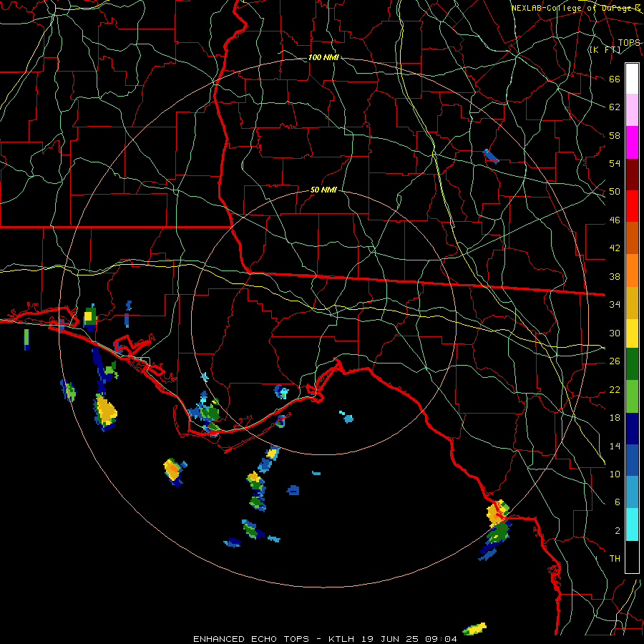Click the '09:04' scan time text
The width and height of the screenshot is (644, 644).
(441, 639)
